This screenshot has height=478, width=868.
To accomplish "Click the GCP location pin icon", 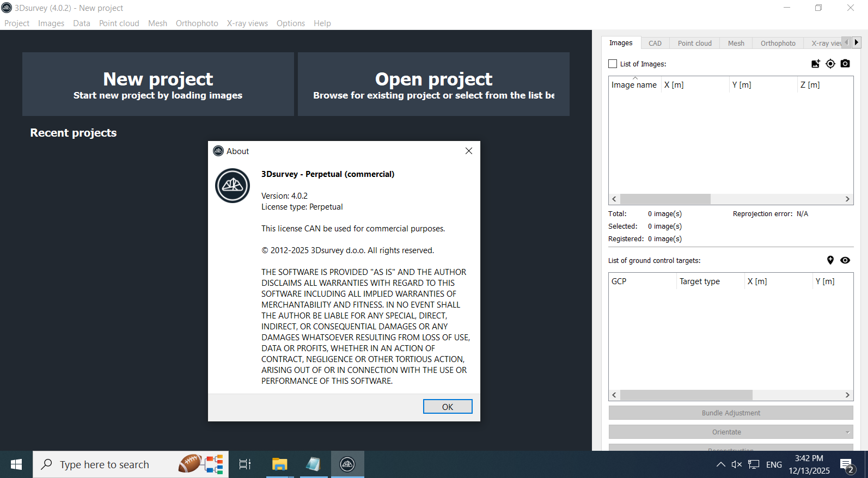I will [x=830, y=260].
